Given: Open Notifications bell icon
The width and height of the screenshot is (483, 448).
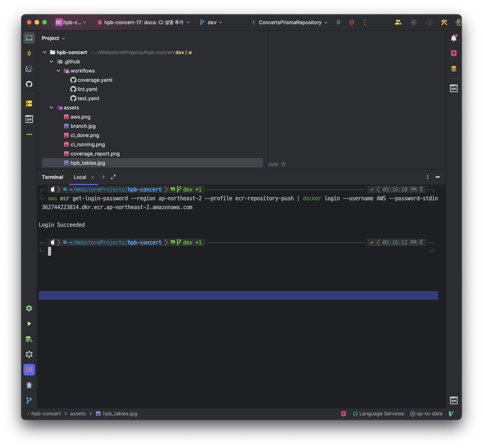Looking at the screenshot, I should (454, 38).
